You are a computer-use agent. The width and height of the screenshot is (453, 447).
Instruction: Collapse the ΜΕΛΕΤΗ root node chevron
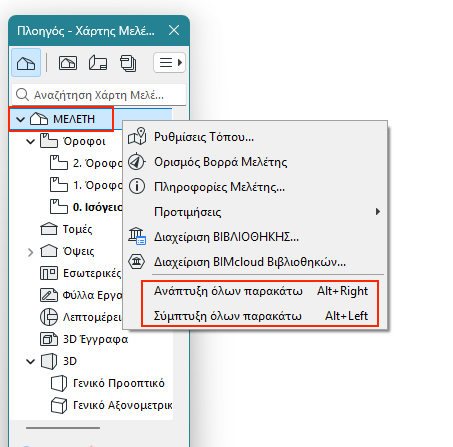[x=21, y=119]
